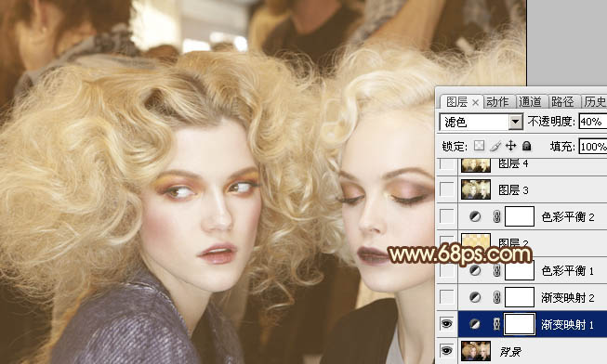The height and width of the screenshot is (364, 607).
Task: Click the lock image pixels brush icon
Action: 495,146
